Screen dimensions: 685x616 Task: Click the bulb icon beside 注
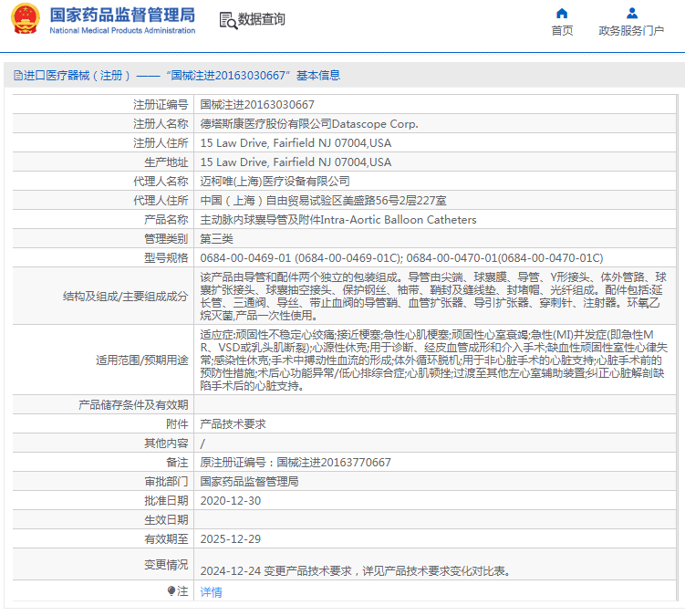coord(171,591)
